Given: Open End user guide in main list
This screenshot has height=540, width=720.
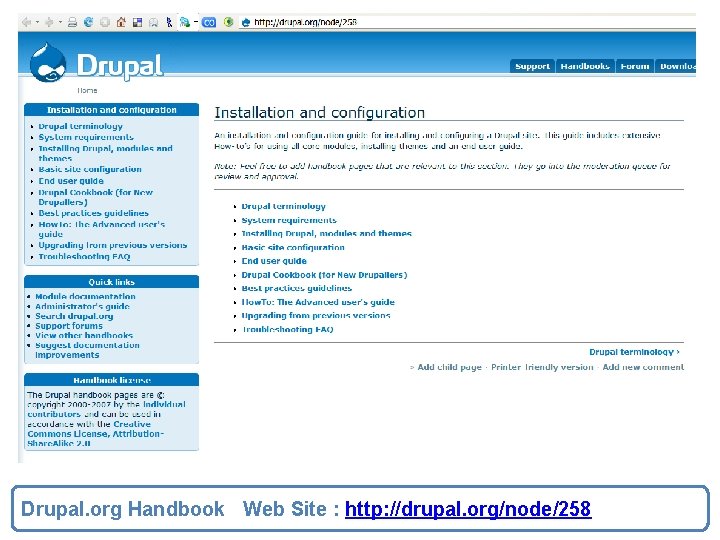Looking at the screenshot, I should click(274, 261).
